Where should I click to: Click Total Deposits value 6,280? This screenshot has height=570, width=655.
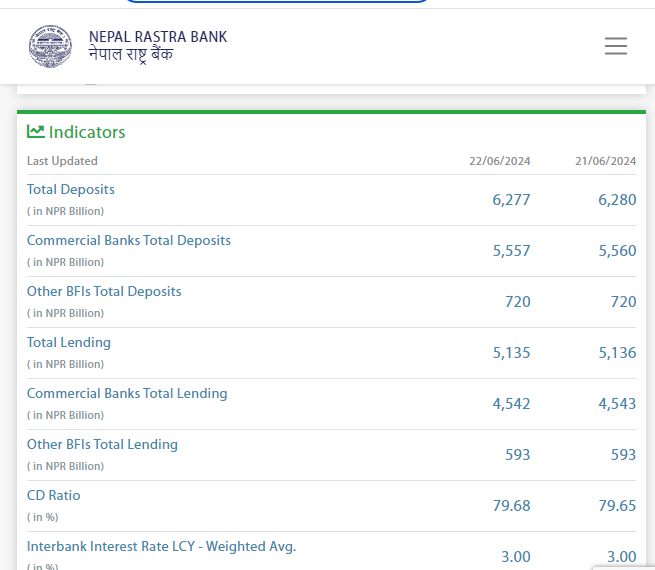tap(617, 199)
